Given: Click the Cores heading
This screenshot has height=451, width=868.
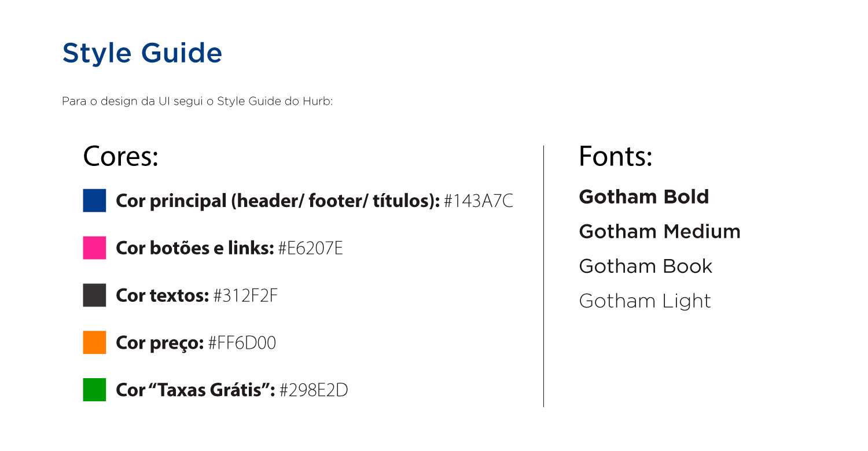Looking at the screenshot, I should point(121,157).
